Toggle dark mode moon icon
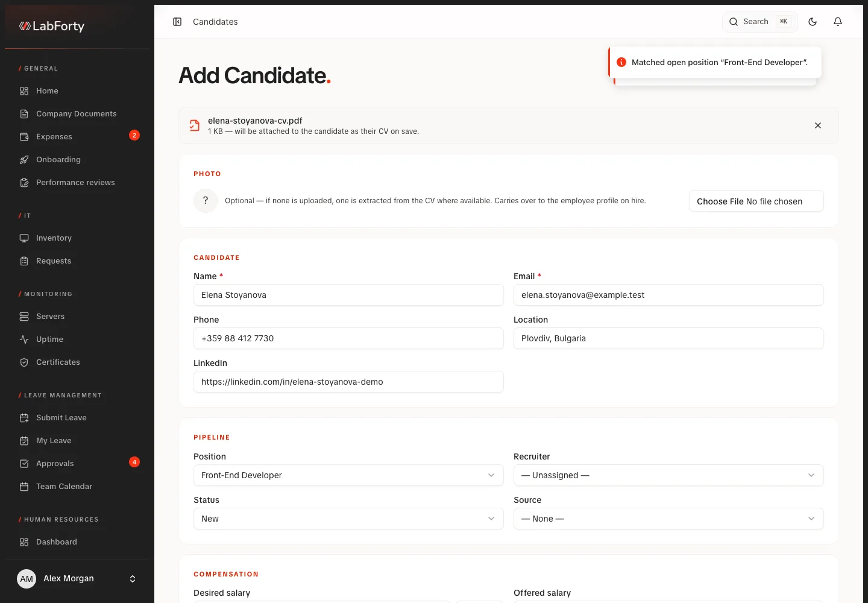868x603 pixels. 813,22
